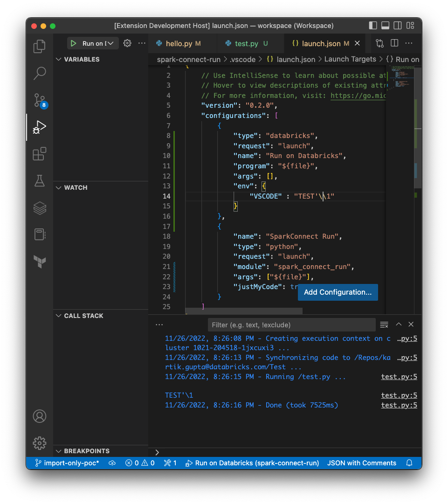Image resolution: width=448 pixels, height=504 pixels.
Task: Toggle the secondary side bar layout icon
Action: coord(398,25)
